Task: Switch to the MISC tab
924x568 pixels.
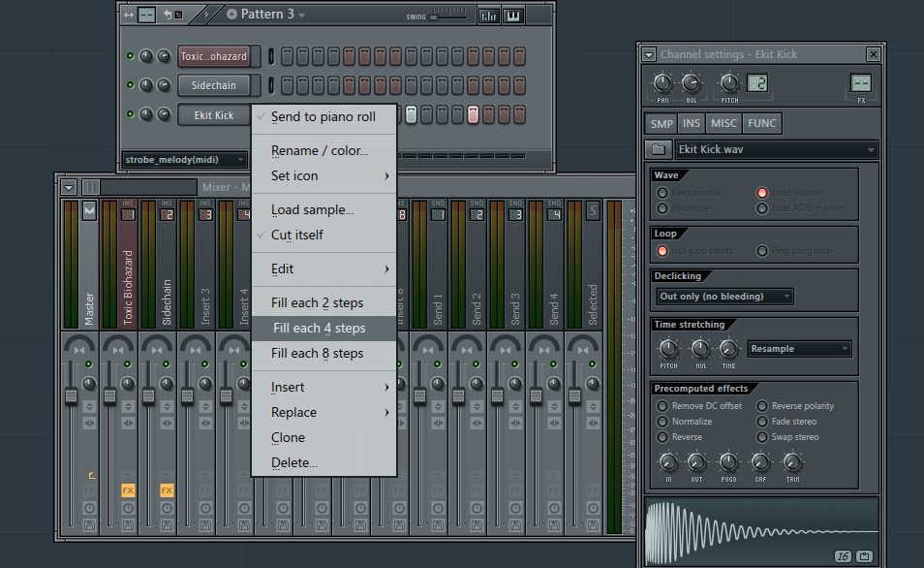Action: [723, 123]
